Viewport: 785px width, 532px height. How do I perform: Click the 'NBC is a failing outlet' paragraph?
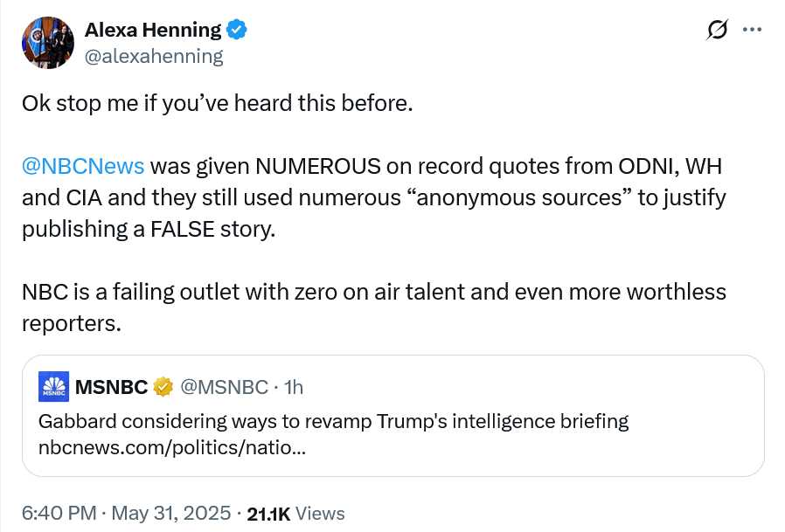point(374,307)
